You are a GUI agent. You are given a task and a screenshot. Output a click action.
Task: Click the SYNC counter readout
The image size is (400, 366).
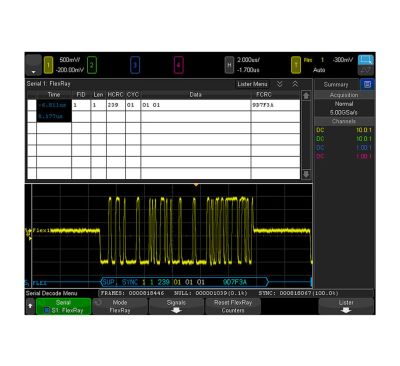298,293
